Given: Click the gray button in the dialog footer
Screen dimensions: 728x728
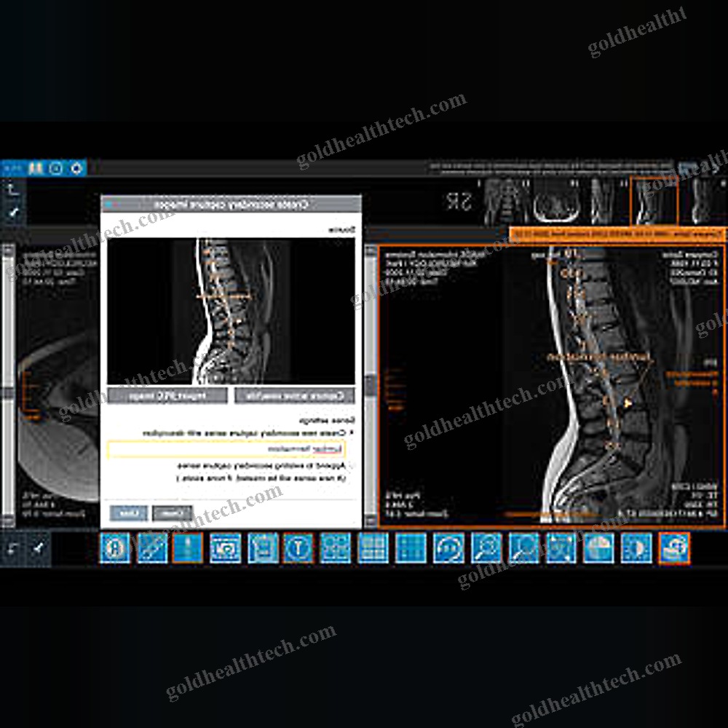Looking at the screenshot, I should click(x=173, y=513).
